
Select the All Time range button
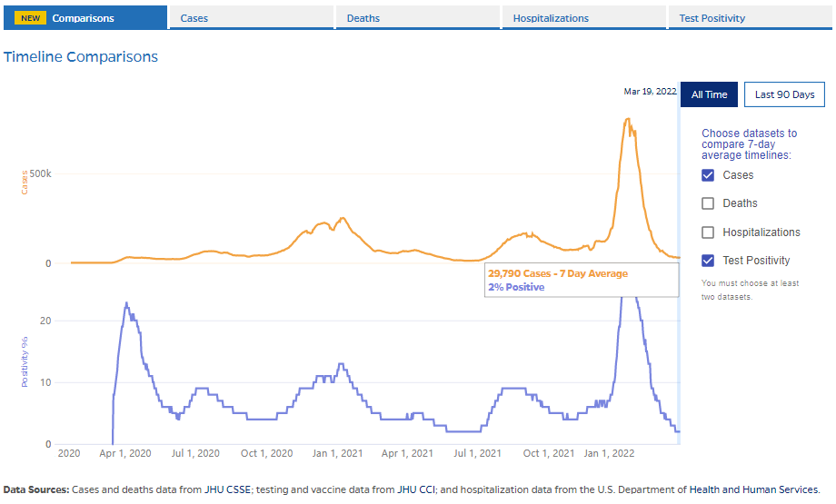point(709,94)
